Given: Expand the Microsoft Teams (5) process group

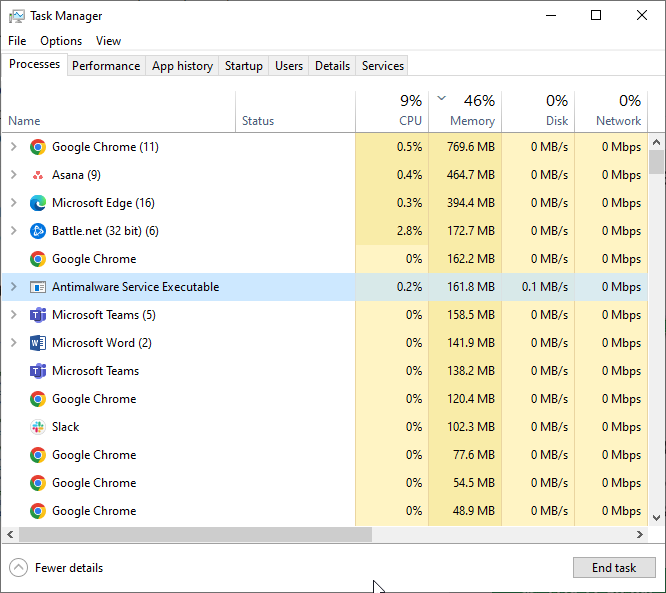Looking at the screenshot, I should 14,315.
